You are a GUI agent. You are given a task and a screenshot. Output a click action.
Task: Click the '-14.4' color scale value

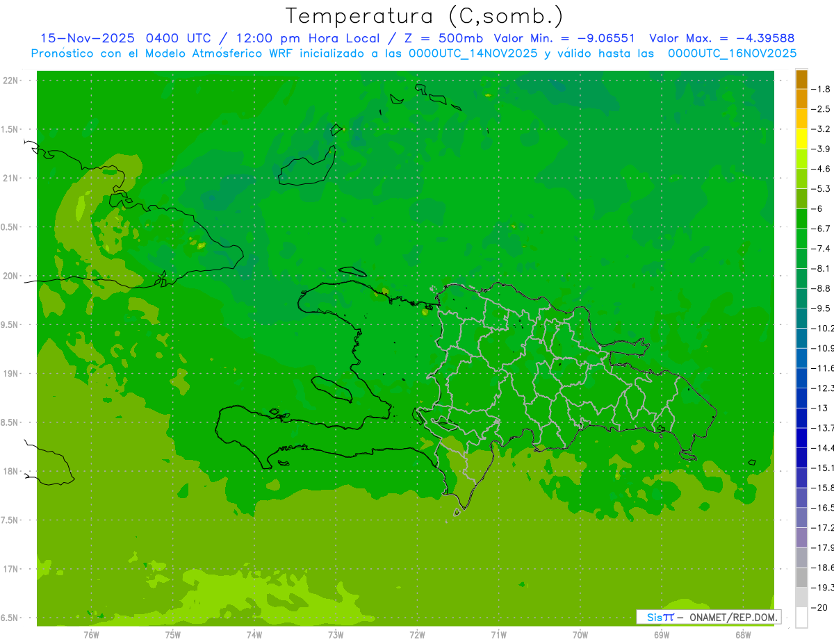coord(822,448)
